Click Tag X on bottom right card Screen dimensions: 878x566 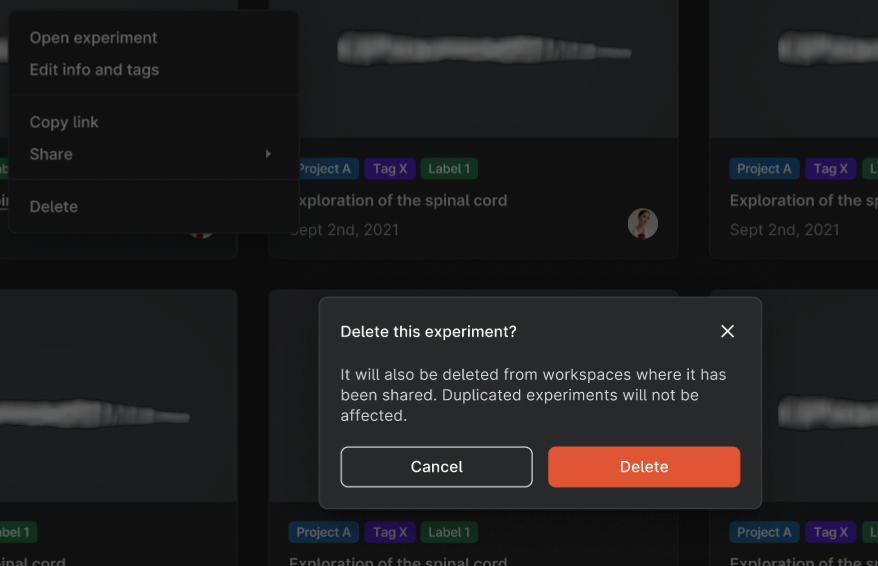point(830,532)
